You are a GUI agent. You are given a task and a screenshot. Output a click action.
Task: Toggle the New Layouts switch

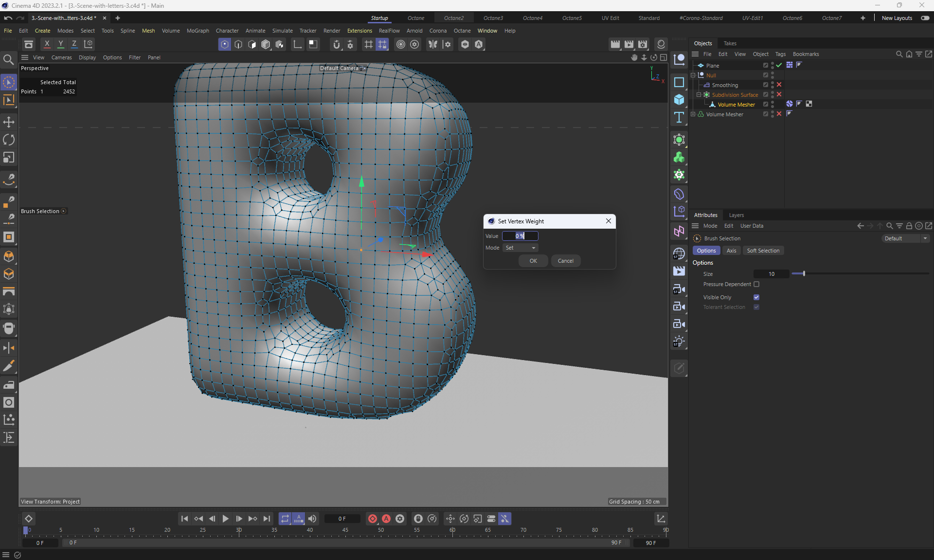point(925,18)
